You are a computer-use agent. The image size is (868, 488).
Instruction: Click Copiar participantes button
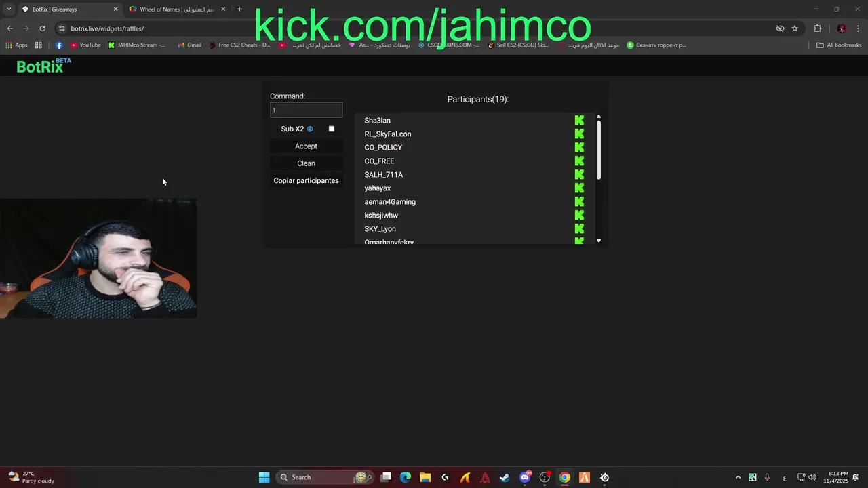(306, 180)
